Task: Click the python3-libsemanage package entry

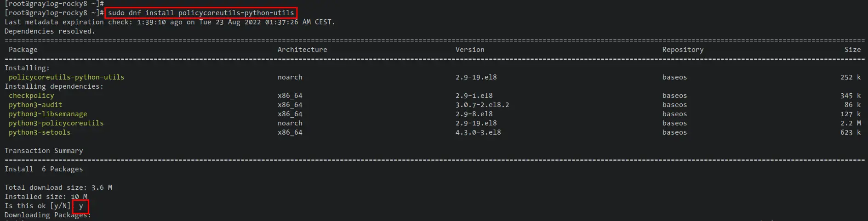Action: [x=48, y=114]
